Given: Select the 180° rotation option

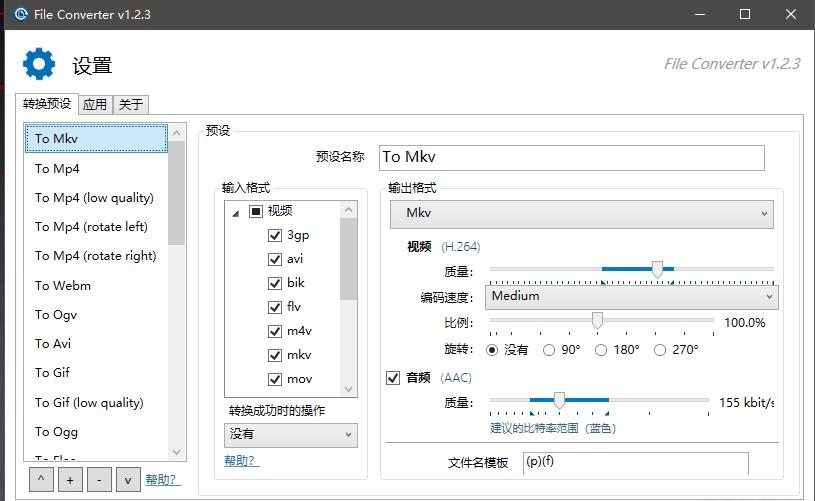Looking at the screenshot, I should (x=601, y=350).
